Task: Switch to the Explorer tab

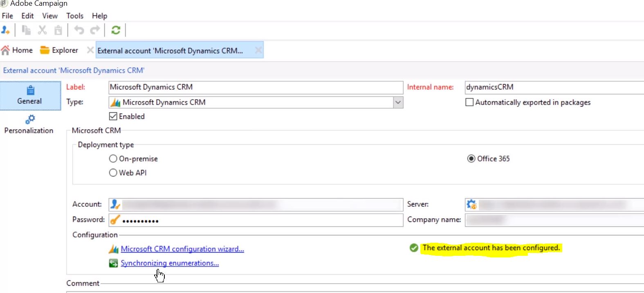Action: click(x=59, y=50)
